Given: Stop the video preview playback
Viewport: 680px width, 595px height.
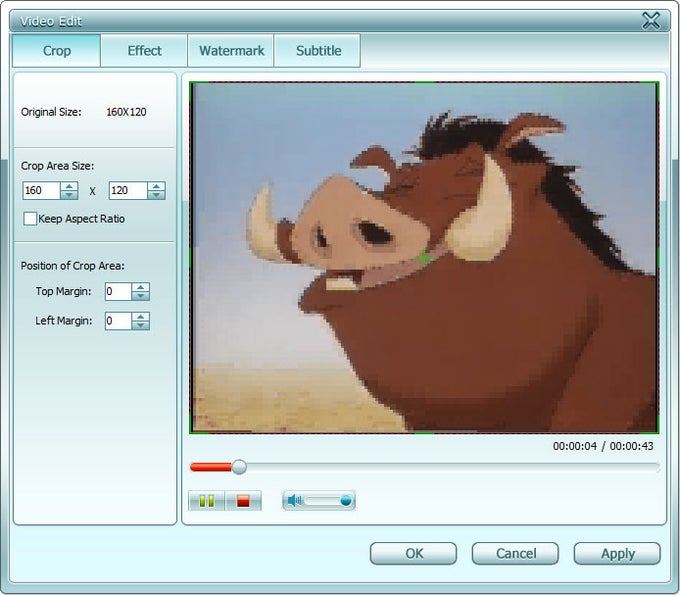Looking at the screenshot, I should [x=243, y=501].
